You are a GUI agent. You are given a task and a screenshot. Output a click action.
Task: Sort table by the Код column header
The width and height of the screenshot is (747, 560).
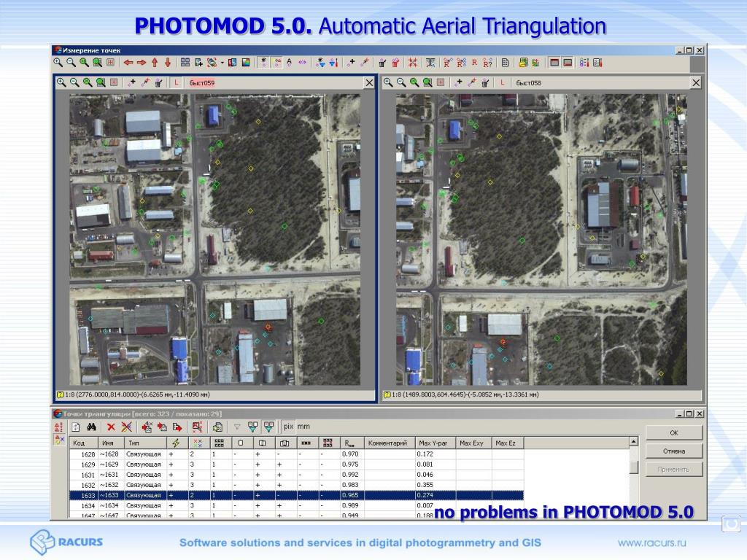(84, 443)
